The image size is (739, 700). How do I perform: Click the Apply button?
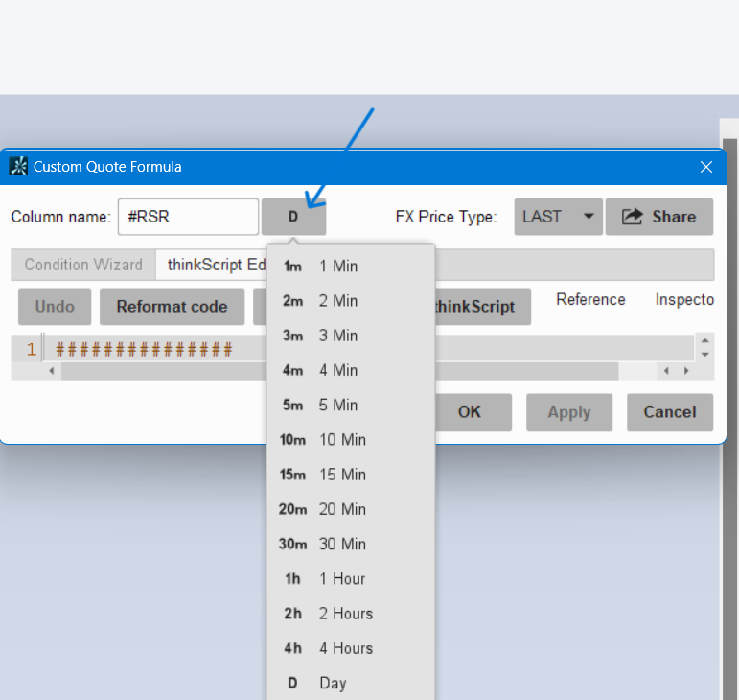(x=569, y=412)
